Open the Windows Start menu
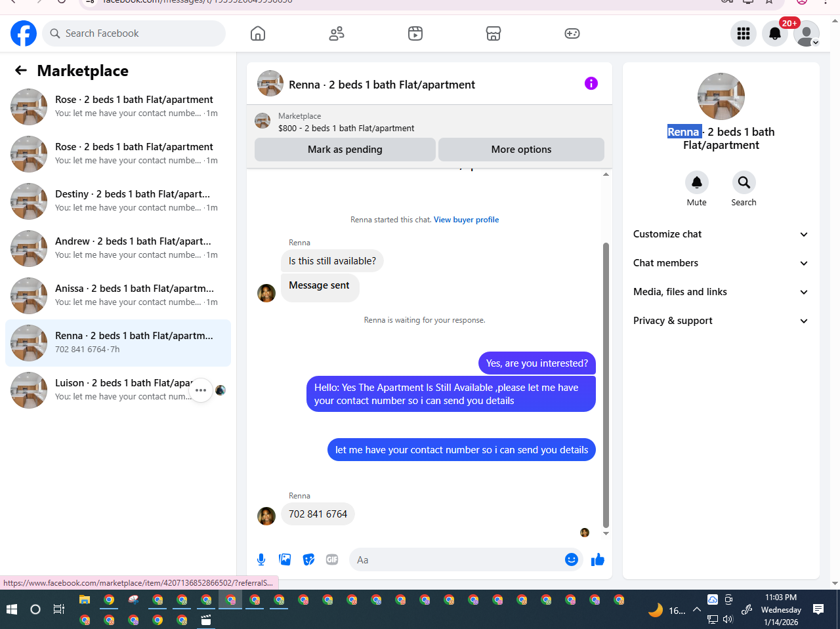The image size is (840, 629). click(12, 609)
